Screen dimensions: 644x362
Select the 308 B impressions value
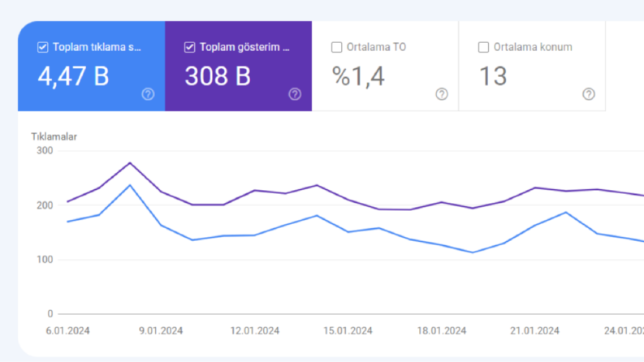[x=218, y=76]
